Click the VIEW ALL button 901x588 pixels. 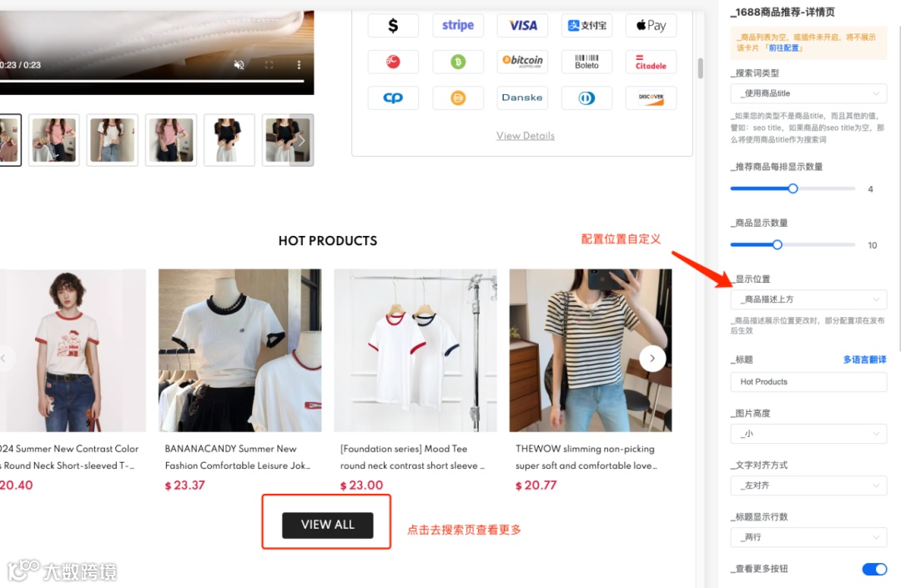[328, 525]
